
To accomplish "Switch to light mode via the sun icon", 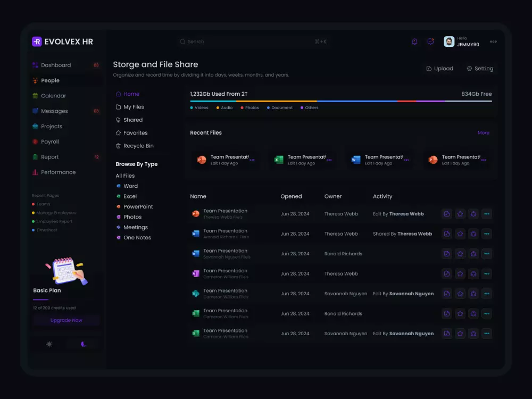I will click(x=49, y=344).
